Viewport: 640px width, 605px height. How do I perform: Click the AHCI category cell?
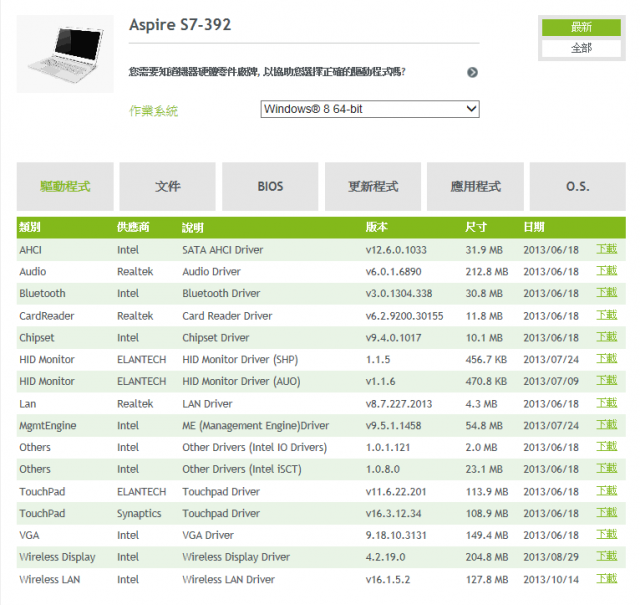coord(31,250)
